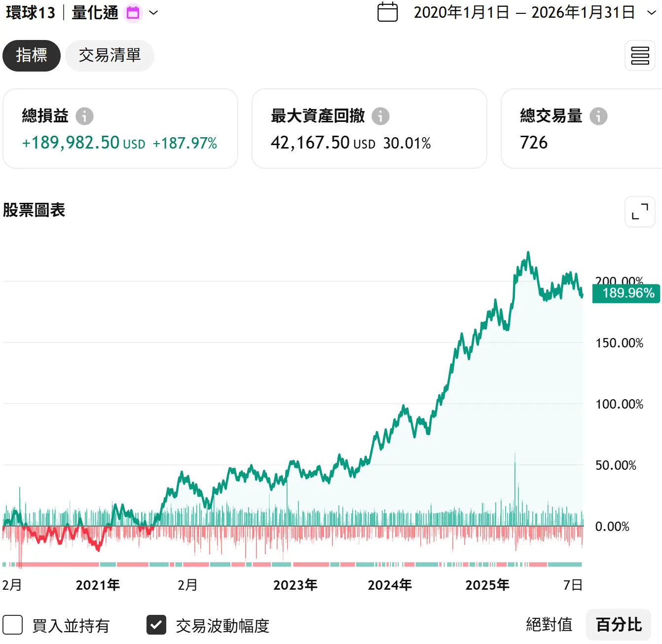Click the calendar icon beside the date range
This screenshot has height=644, width=662.
coord(387,12)
